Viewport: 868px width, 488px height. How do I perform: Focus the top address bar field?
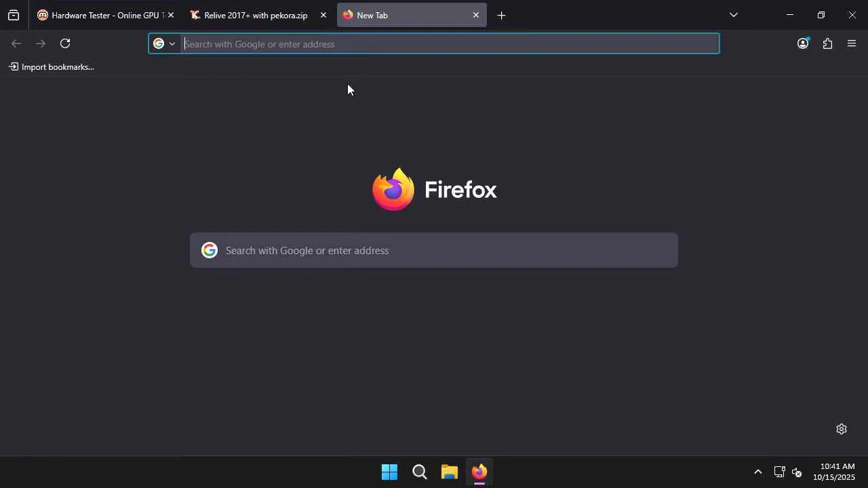click(x=434, y=43)
